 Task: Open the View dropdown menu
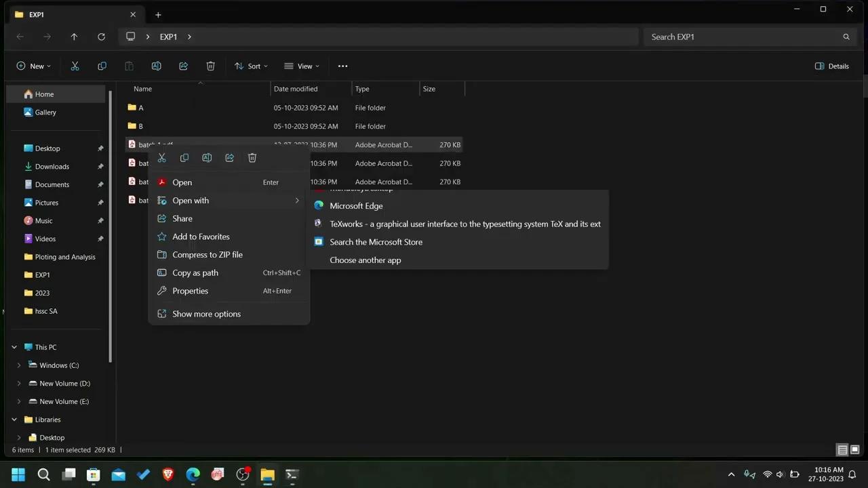point(302,66)
